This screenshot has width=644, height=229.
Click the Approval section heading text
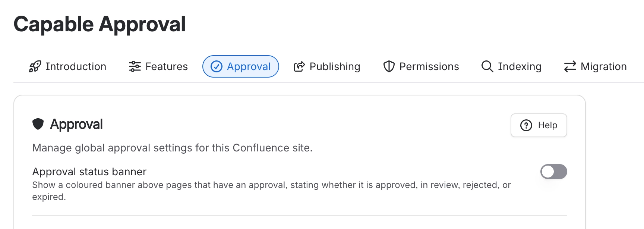click(x=76, y=124)
